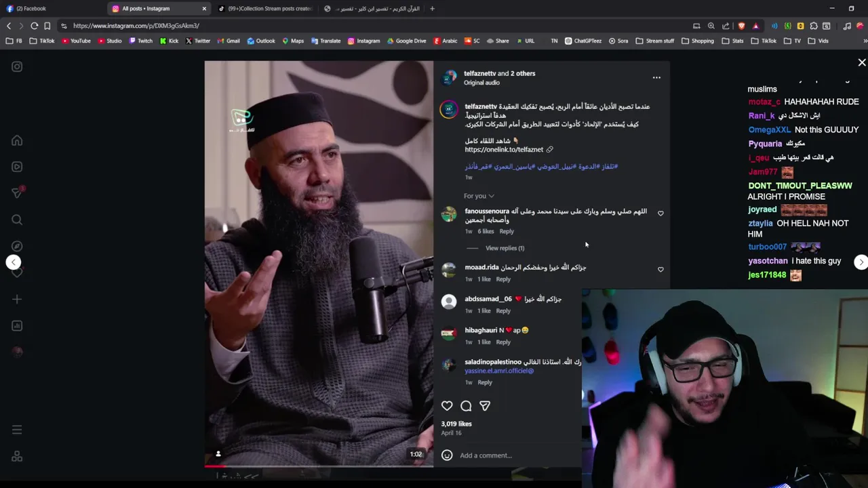Open the hamburger More menu in the sidebar
The image size is (868, 488).
[x=17, y=430]
